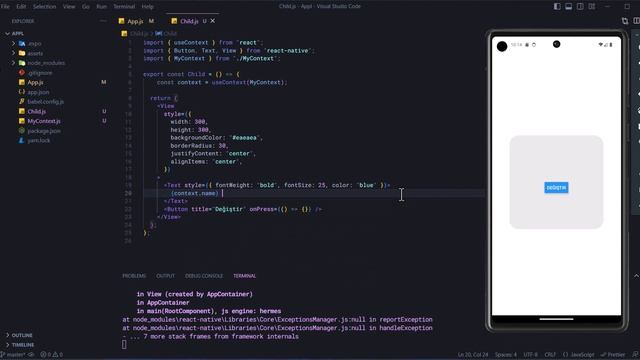
Task: Open the Edit menu
Action: click(21, 7)
